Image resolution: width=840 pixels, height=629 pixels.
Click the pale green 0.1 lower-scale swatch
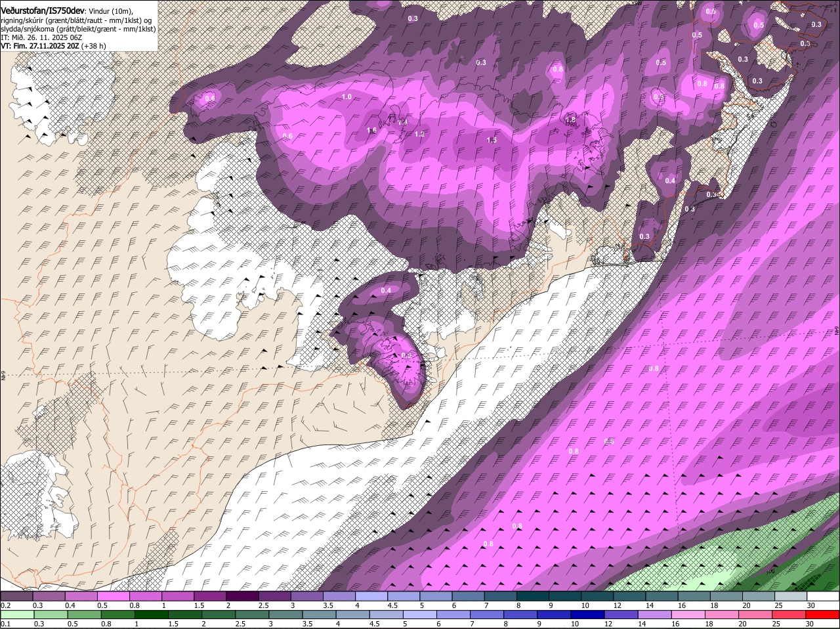[16, 615]
